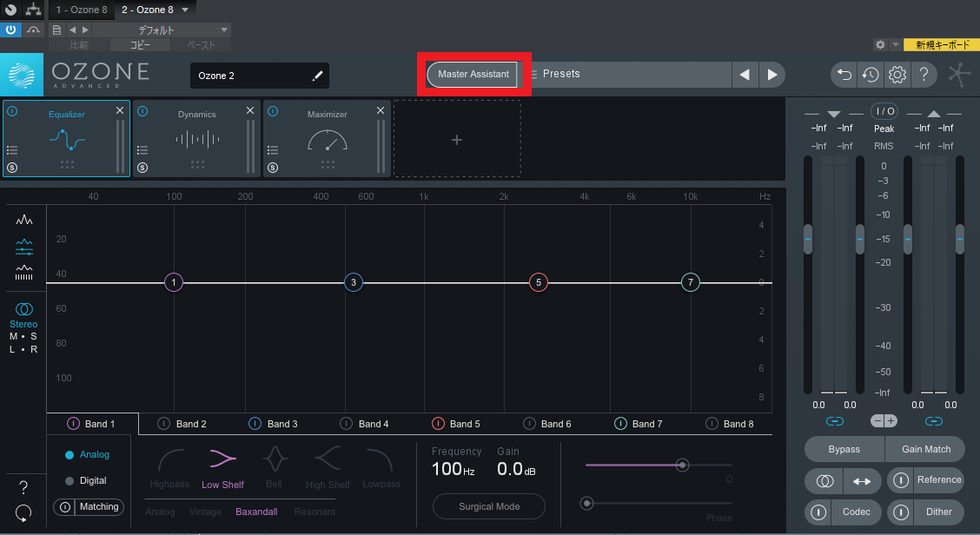
Task: Open Ozone help question mark in header
Action: (924, 75)
